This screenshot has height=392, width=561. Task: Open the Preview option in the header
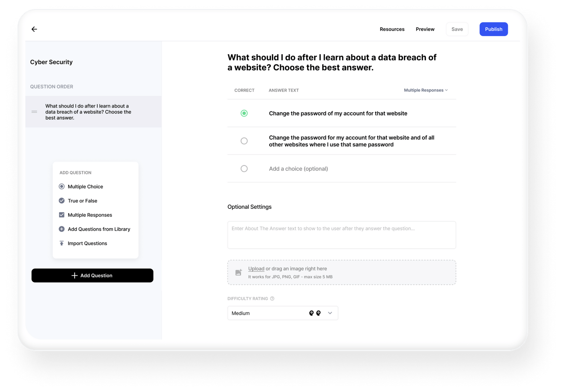coord(425,29)
